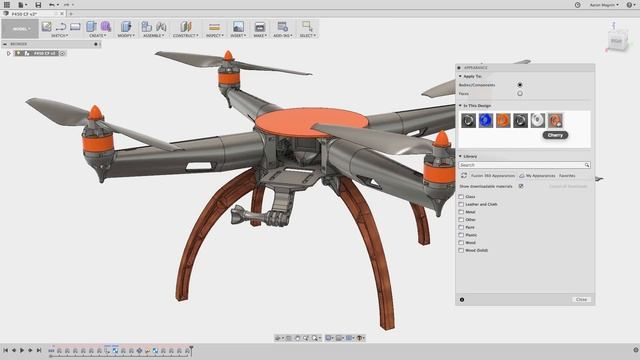Toggle Show downloadable materials checkbox
This screenshot has height=360, width=640.
[521, 186]
